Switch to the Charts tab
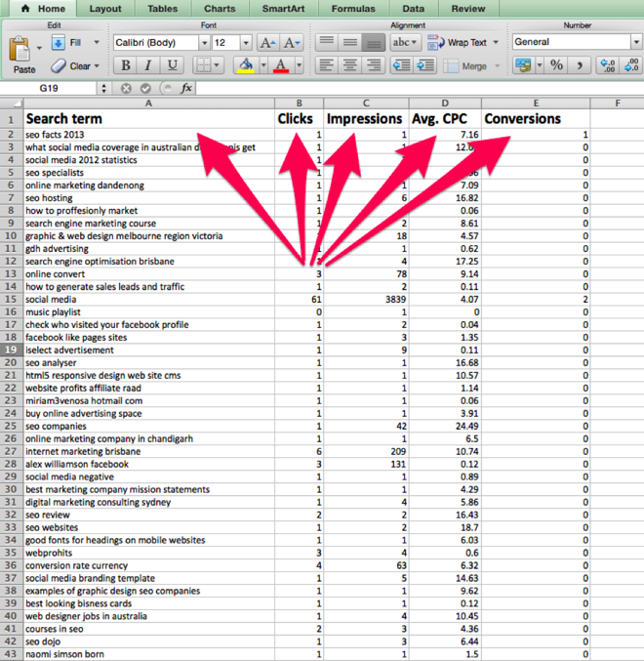This screenshot has width=644, height=661. coord(220,9)
